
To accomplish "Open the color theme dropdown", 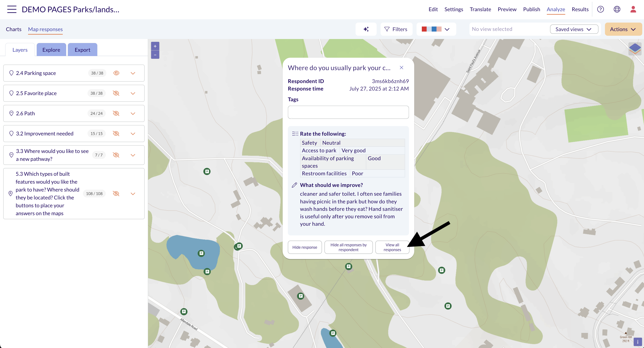I will (436, 29).
